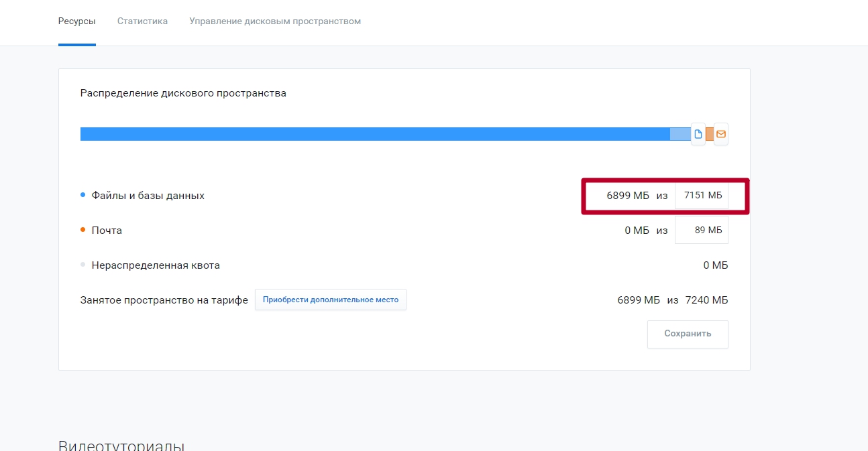Click the file icon handle on disk bar
Image resolution: width=868 pixels, height=451 pixels.
(x=698, y=134)
